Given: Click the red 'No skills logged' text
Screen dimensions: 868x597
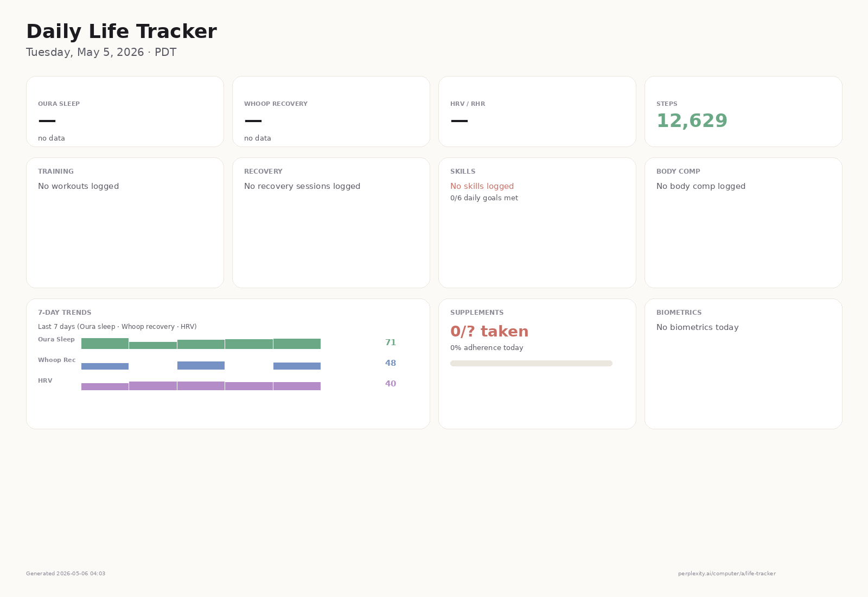Looking at the screenshot, I should [482, 186].
